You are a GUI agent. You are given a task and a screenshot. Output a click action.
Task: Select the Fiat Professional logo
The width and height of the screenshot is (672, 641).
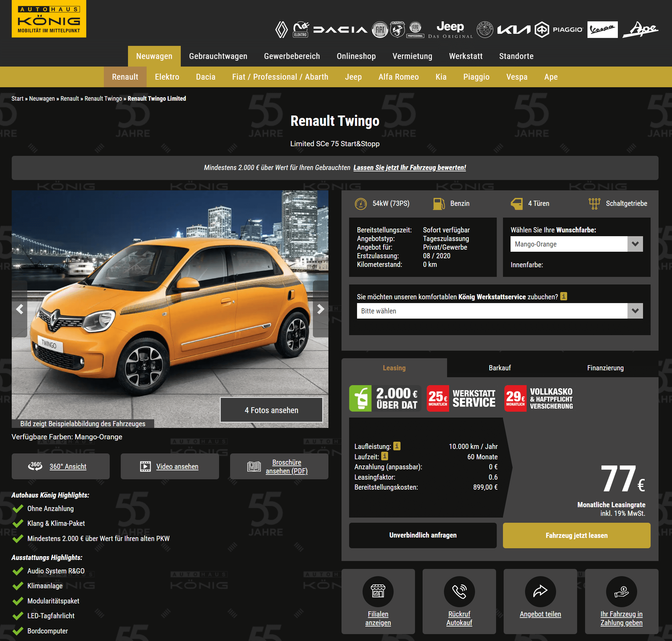tap(415, 30)
